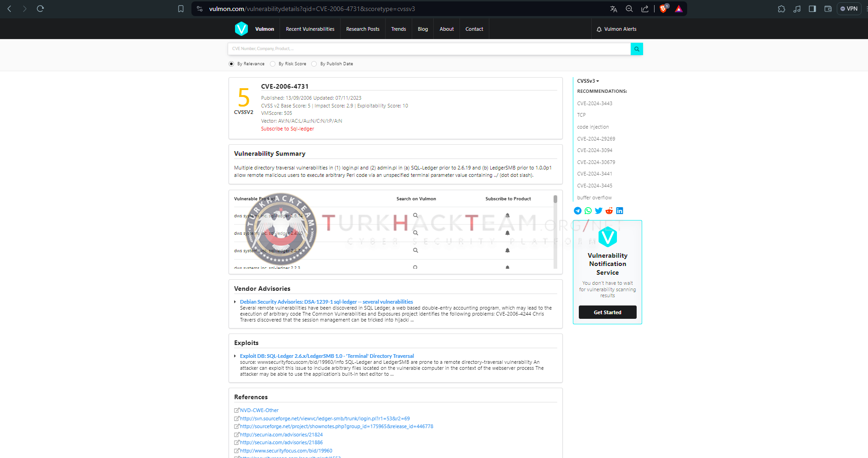Subscribe bell for sql-ledger 2.4.7

tap(508, 250)
